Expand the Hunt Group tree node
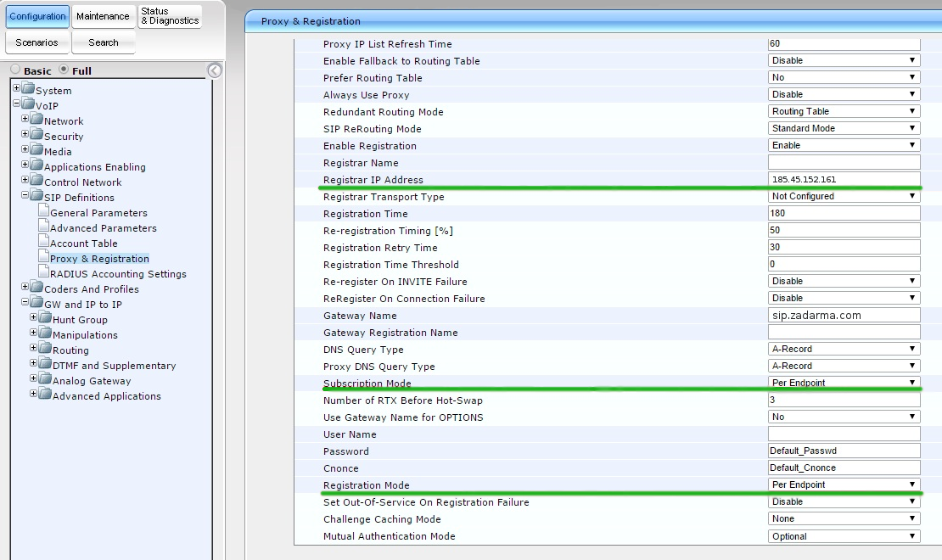 coord(34,319)
